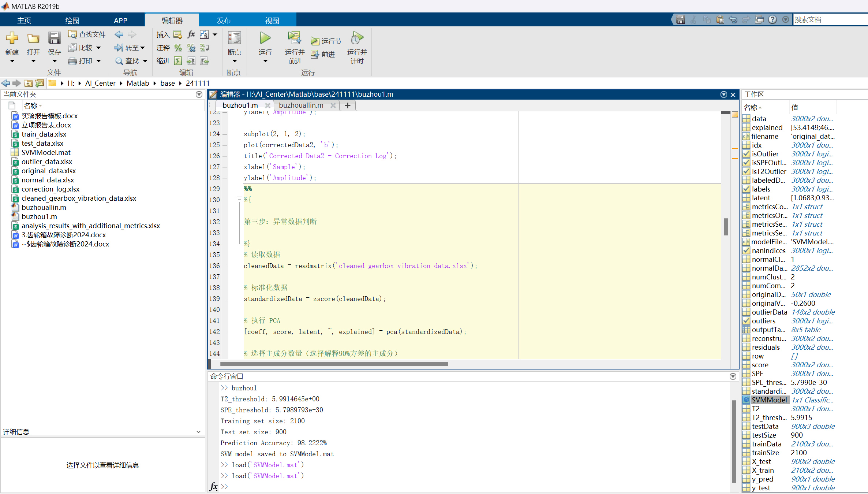The image size is (868, 494).
Task: Click the Breakpoints (断点) icon
Action: coord(235,38)
